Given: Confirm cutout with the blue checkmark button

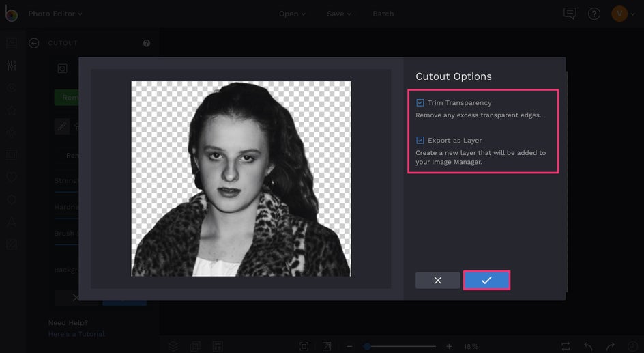Looking at the screenshot, I should point(486,280).
